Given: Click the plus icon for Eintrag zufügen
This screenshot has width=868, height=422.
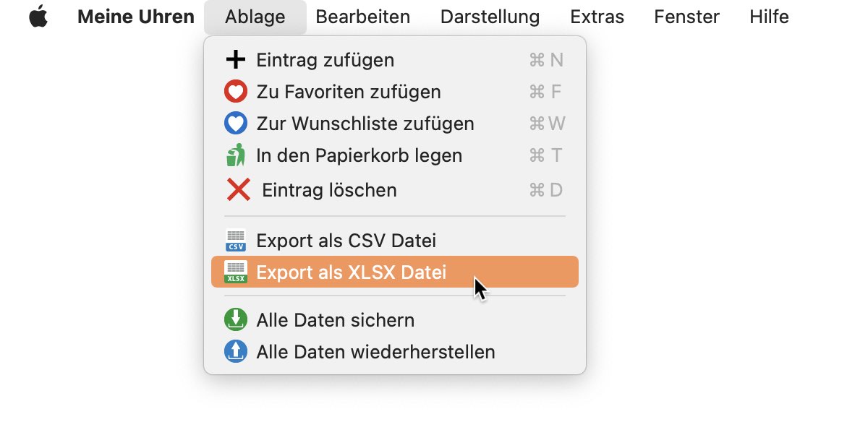Looking at the screenshot, I should 236,60.
